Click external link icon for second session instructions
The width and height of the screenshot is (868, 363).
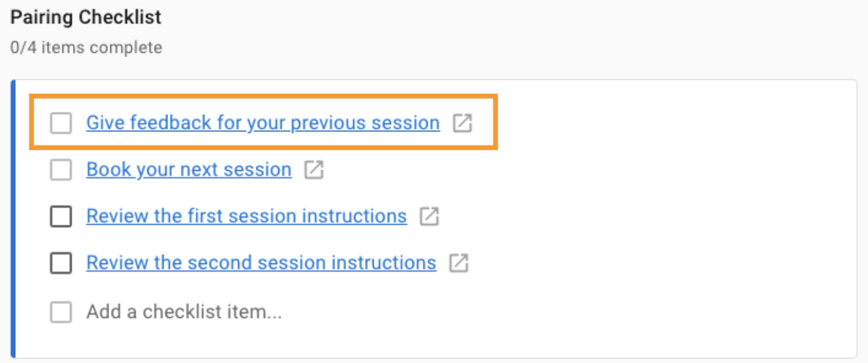(x=459, y=263)
